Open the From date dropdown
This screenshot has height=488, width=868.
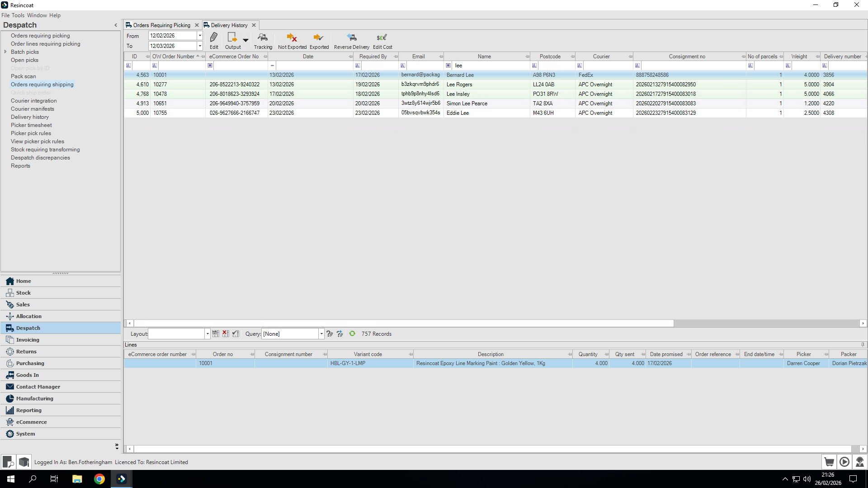tap(200, 36)
